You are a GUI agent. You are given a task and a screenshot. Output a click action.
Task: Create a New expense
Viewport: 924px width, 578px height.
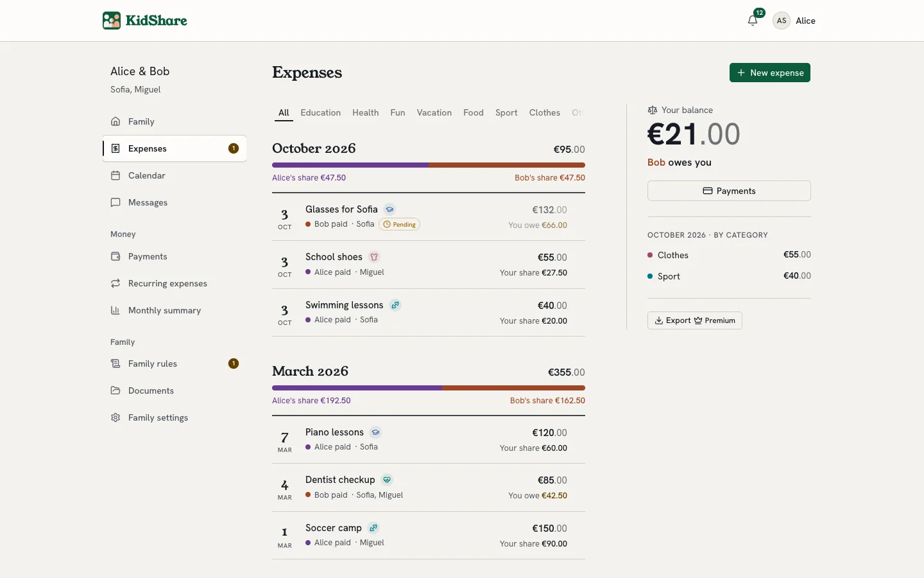pyautogui.click(x=770, y=73)
